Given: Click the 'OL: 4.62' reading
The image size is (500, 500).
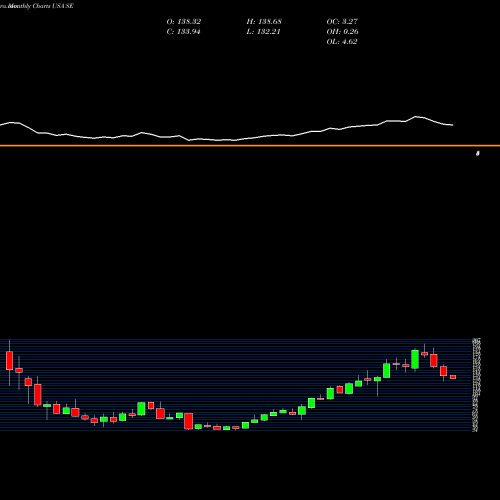Looking at the screenshot, I should point(342,41).
